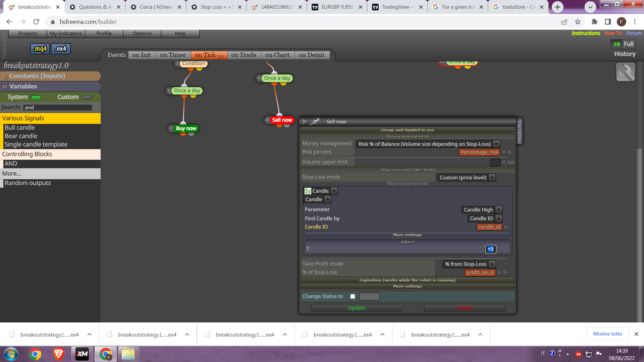
Task: Open File Explorer from the taskbar
Action: (x=128, y=354)
